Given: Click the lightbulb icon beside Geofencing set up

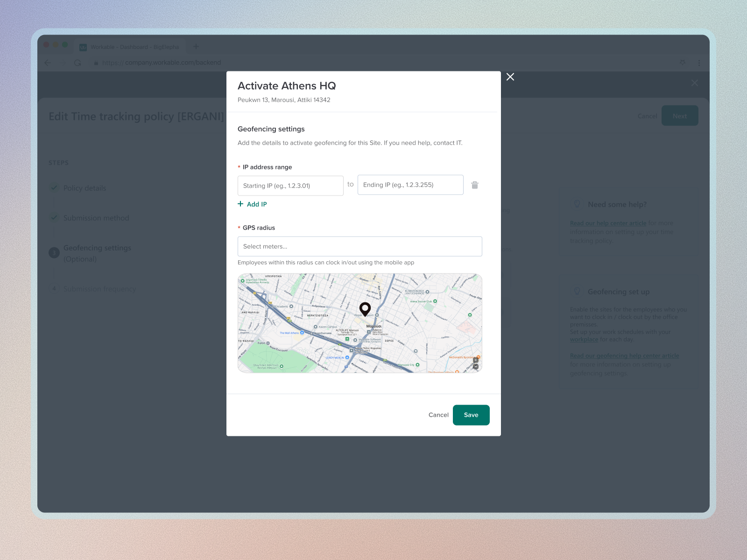Looking at the screenshot, I should [577, 291].
